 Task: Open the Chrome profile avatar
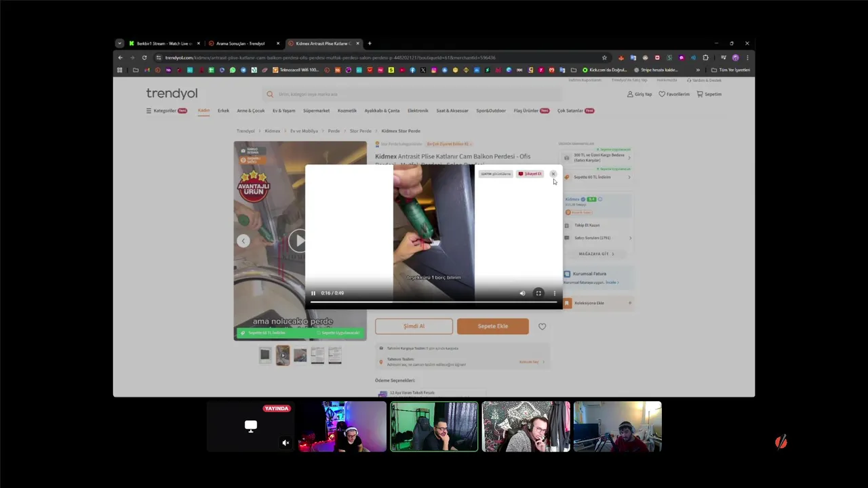click(735, 58)
